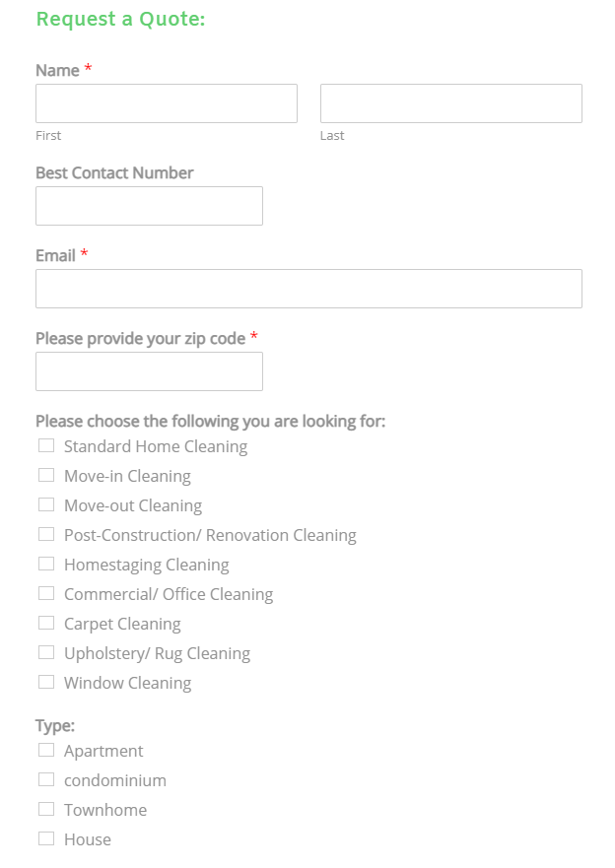Viewport: 615px width, 868px height.
Task: Tick the Townhome checkbox
Action: (46, 810)
